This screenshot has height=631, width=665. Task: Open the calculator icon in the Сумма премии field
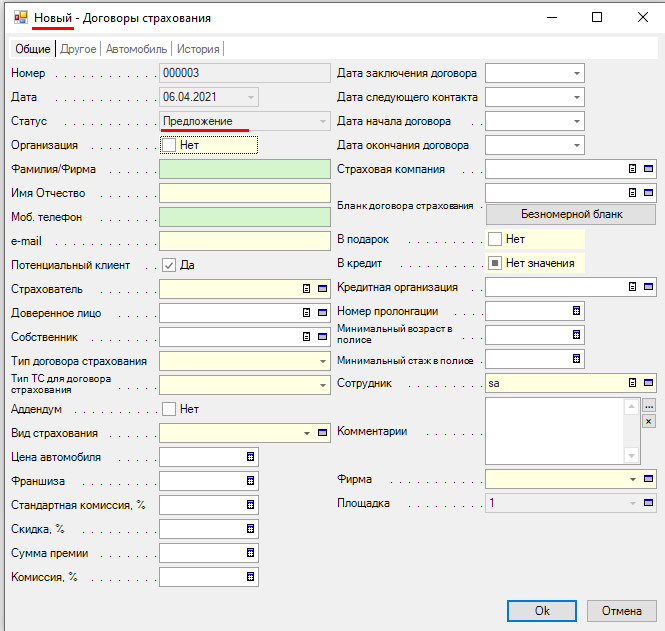tap(251, 553)
